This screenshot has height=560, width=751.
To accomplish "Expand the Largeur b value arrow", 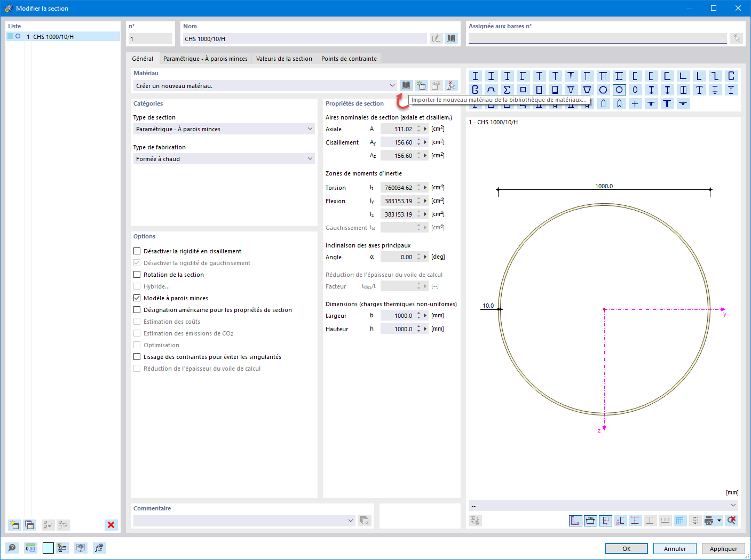I will click(x=425, y=316).
